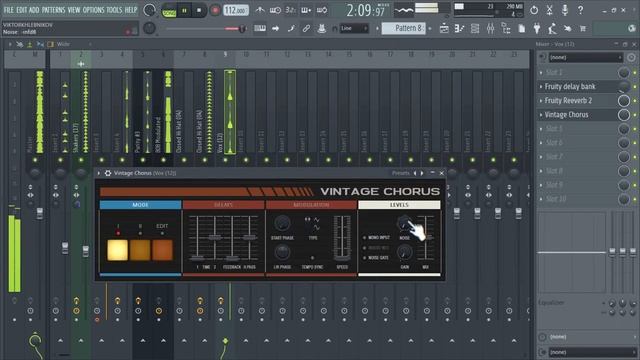Open the plugin picker plug icon
640x360 pixels.
pos(537,28)
